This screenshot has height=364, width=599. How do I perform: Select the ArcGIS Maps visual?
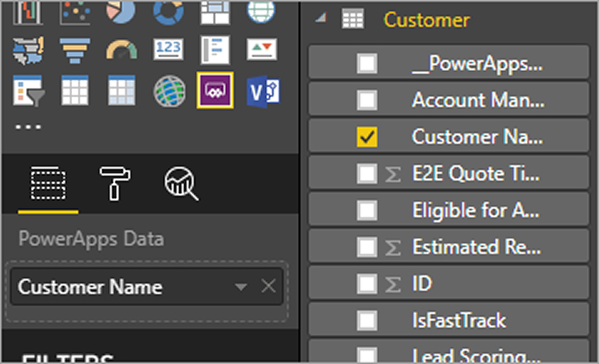(x=170, y=91)
